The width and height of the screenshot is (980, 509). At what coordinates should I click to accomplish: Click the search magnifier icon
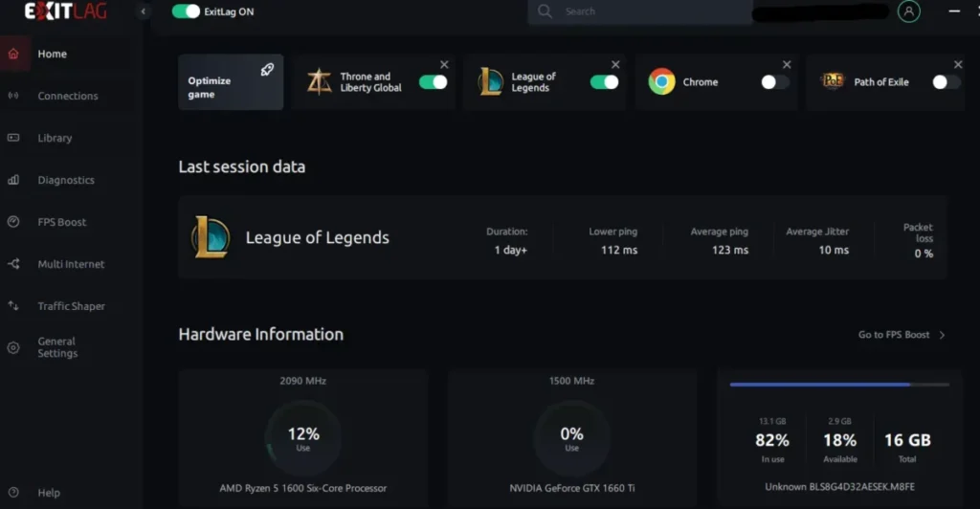click(545, 11)
